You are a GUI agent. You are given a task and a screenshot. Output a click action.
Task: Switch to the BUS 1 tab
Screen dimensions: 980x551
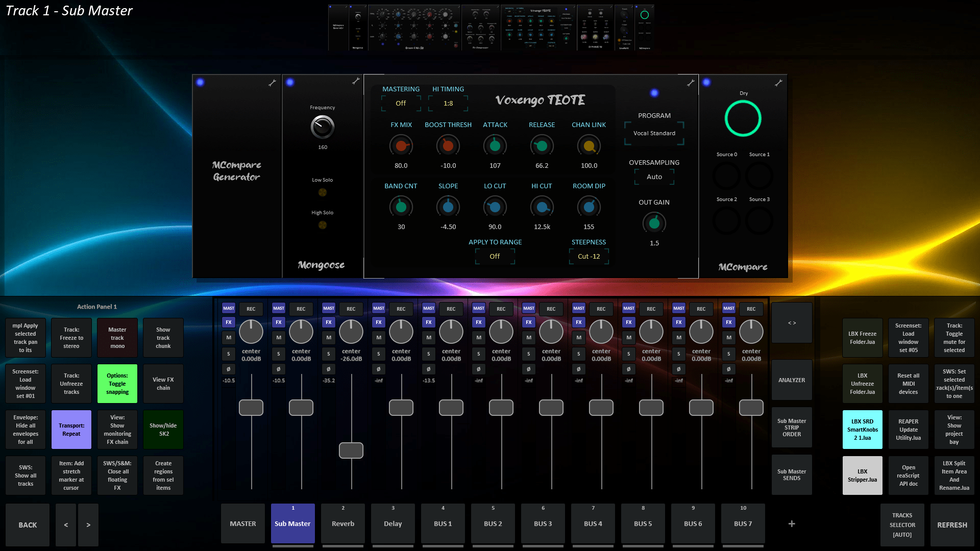coord(443,524)
